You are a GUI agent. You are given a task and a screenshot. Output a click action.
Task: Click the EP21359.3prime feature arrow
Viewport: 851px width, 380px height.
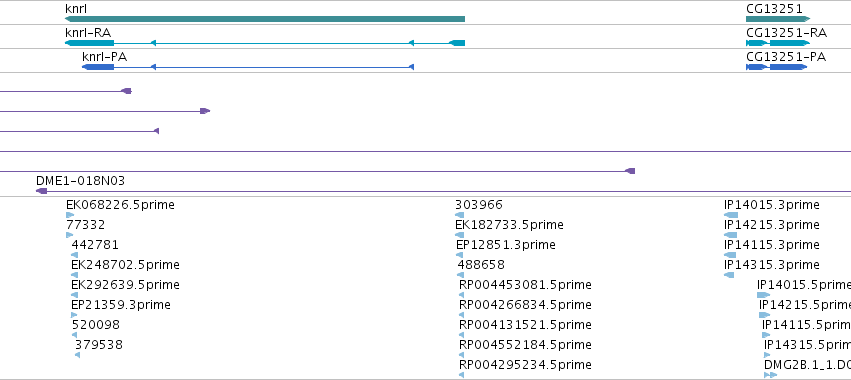[74, 315]
